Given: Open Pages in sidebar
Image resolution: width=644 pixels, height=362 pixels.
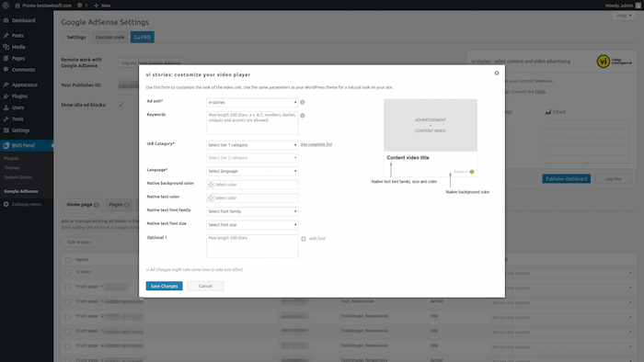Looking at the screenshot, I should [x=18, y=59].
